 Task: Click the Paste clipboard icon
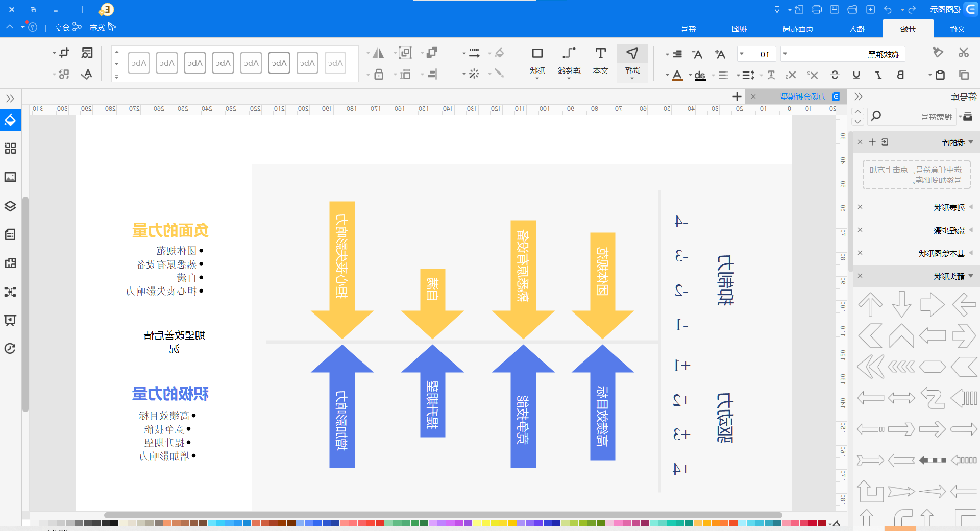940,75
